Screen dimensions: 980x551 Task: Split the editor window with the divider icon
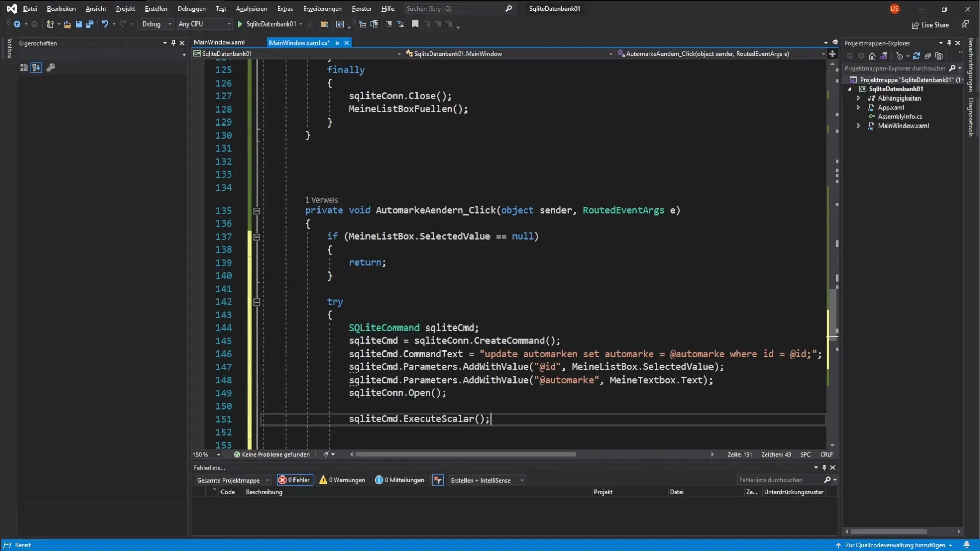832,54
